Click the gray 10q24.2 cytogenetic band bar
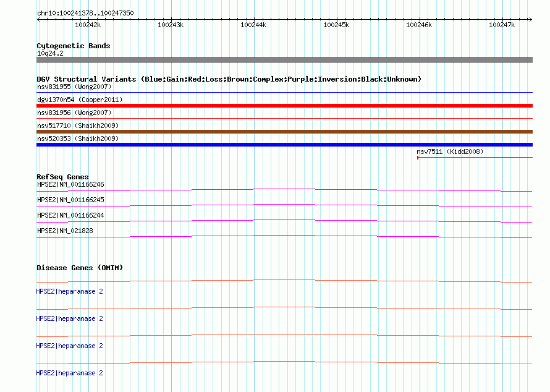The width and height of the screenshot is (550, 392). click(x=284, y=60)
